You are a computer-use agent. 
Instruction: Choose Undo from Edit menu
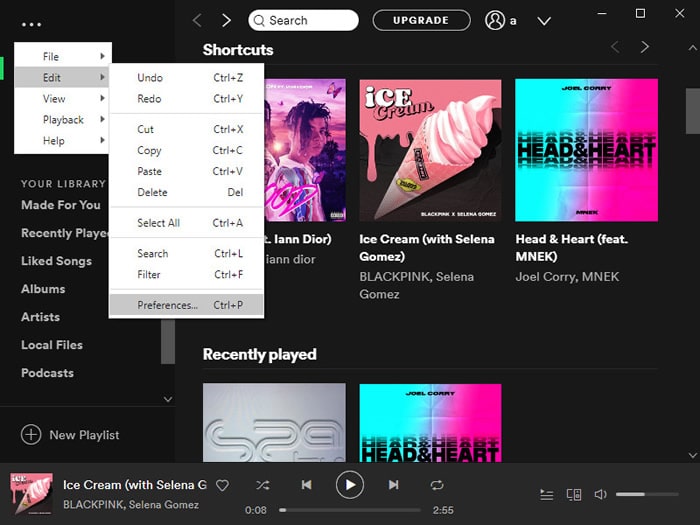[x=187, y=78]
